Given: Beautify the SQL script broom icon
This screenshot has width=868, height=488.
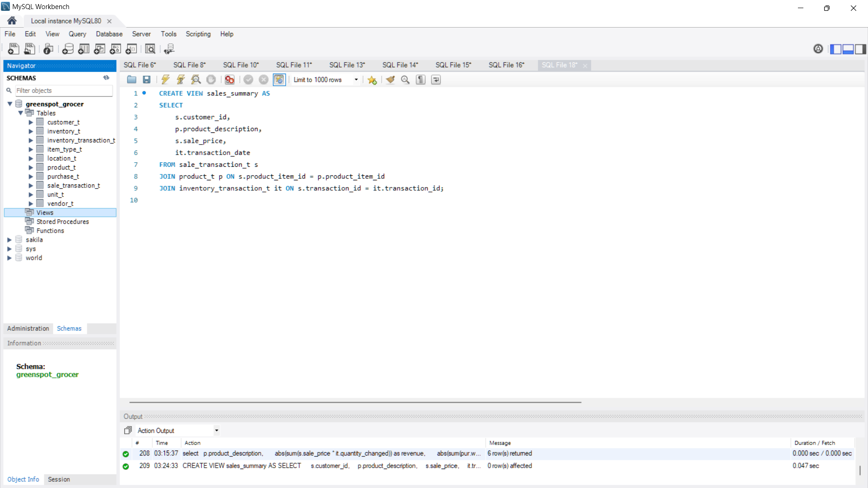Looking at the screenshot, I should tap(391, 80).
